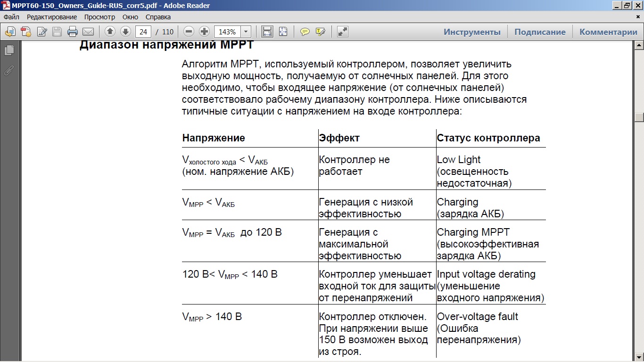The image size is (644, 362).
Task: Open the Файл menu
Action: (11, 17)
